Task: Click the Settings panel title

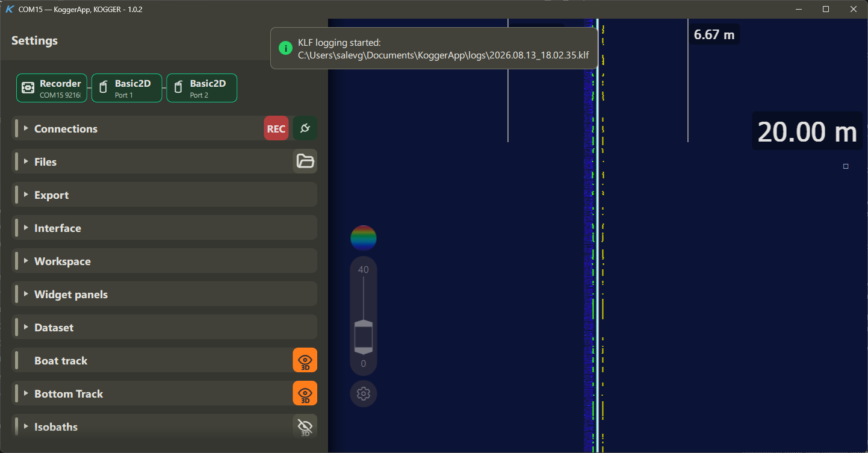Action: (x=34, y=40)
